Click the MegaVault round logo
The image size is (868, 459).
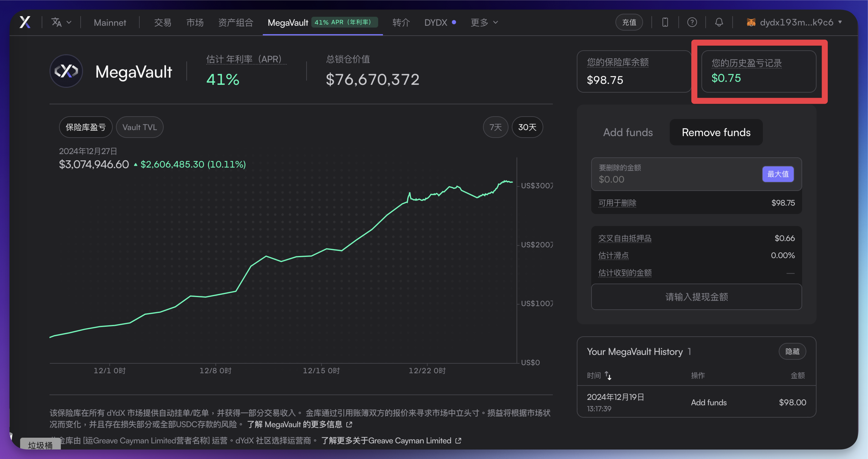(67, 71)
